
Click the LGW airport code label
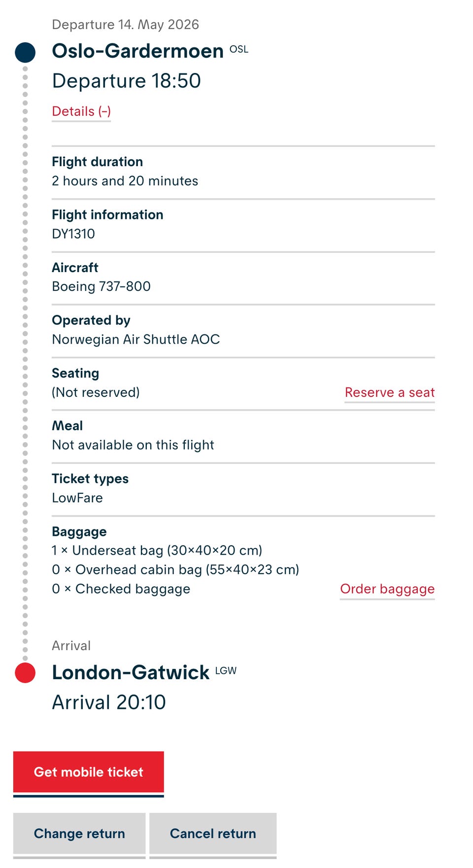point(226,671)
